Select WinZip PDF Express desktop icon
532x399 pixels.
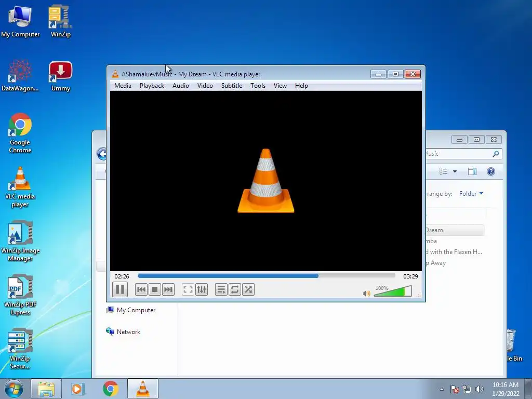point(20,295)
